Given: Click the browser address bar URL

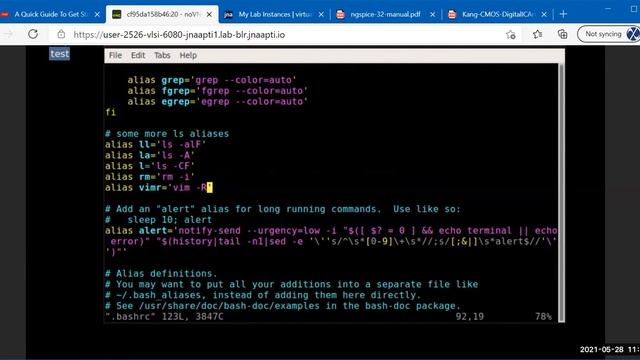Looking at the screenshot, I should [179, 35].
